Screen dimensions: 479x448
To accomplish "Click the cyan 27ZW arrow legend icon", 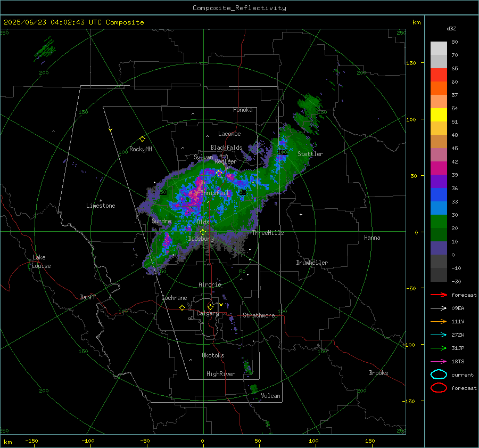I will (x=439, y=335).
